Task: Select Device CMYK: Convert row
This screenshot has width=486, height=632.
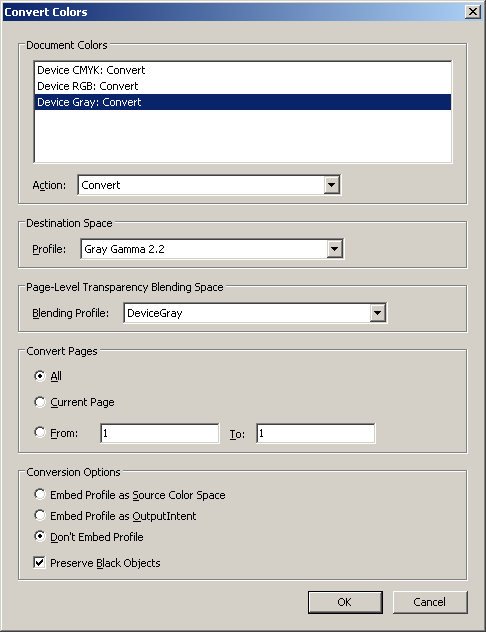Action: tap(243, 70)
